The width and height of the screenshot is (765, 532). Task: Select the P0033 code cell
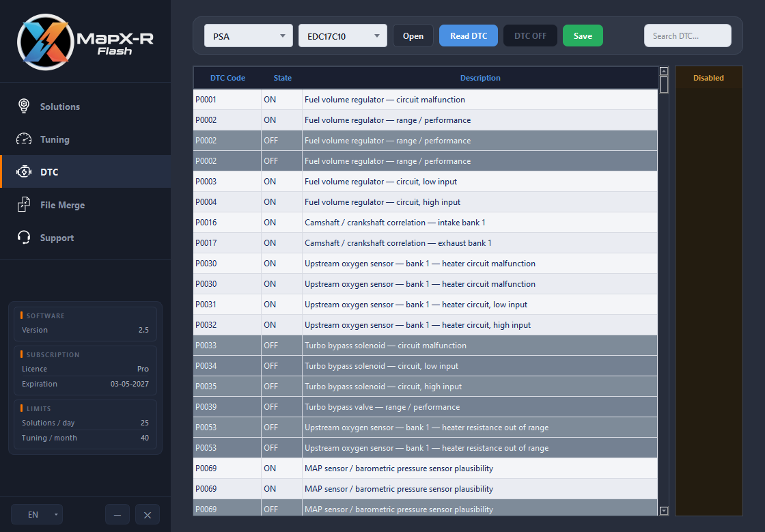pyautogui.click(x=227, y=346)
